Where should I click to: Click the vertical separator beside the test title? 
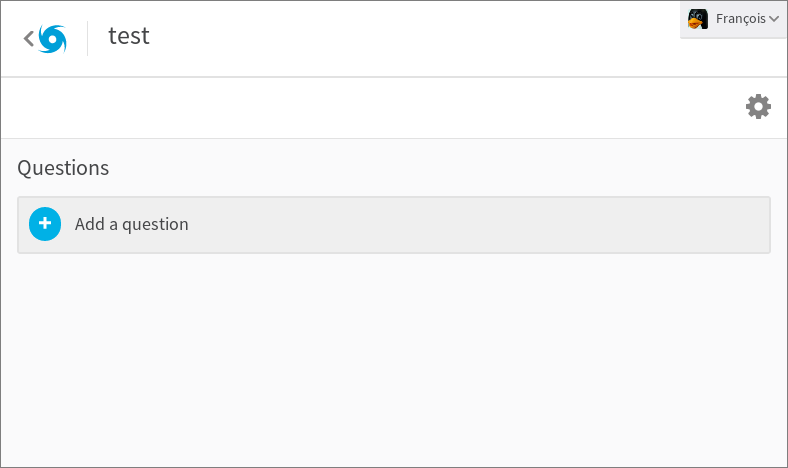click(x=87, y=38)
